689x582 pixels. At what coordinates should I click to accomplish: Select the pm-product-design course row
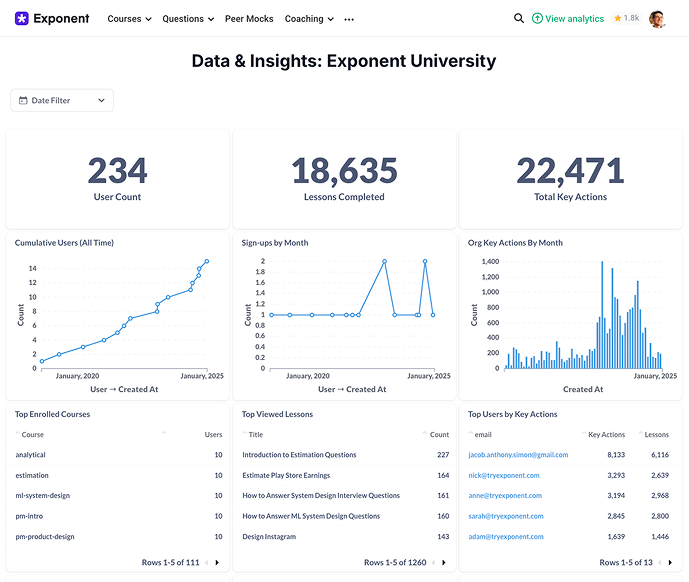(119, 537)
